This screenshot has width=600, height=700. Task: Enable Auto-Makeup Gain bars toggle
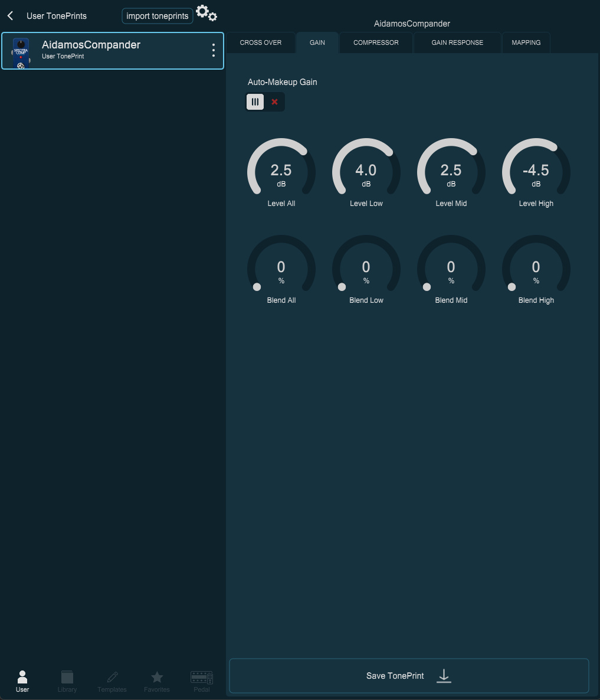255,102
